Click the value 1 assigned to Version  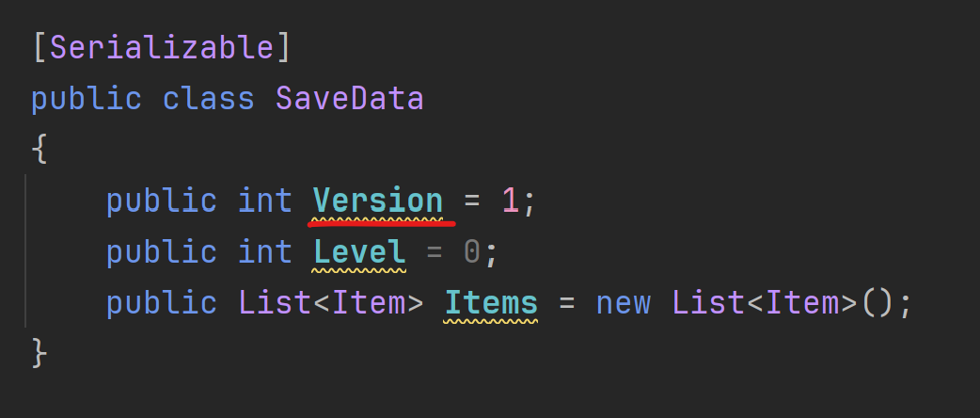(510, 201)
